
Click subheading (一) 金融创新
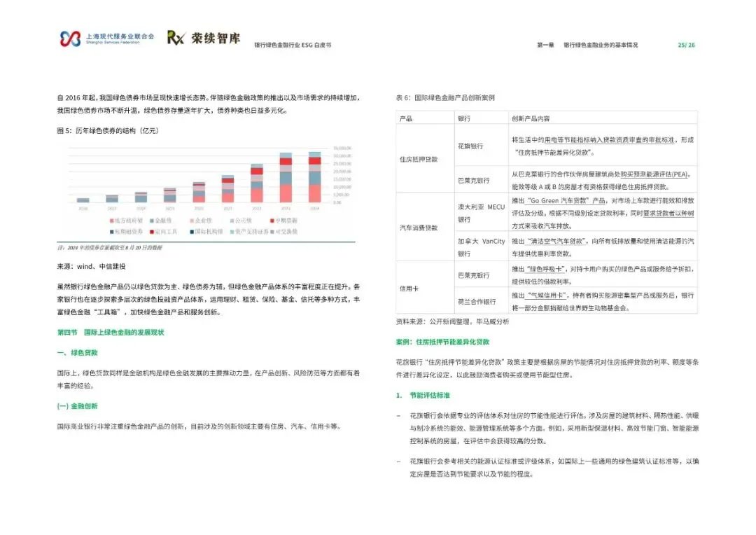pyautogui.click(x=77, y=406)
